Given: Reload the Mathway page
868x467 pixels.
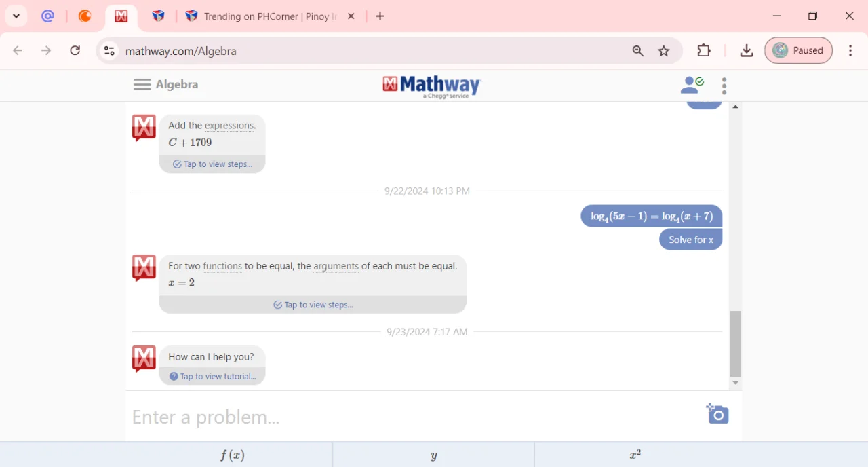Looking at the screenshot, I should pos(75,50).
